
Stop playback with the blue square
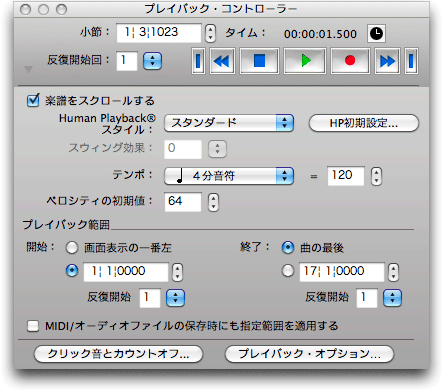(259, 61)
